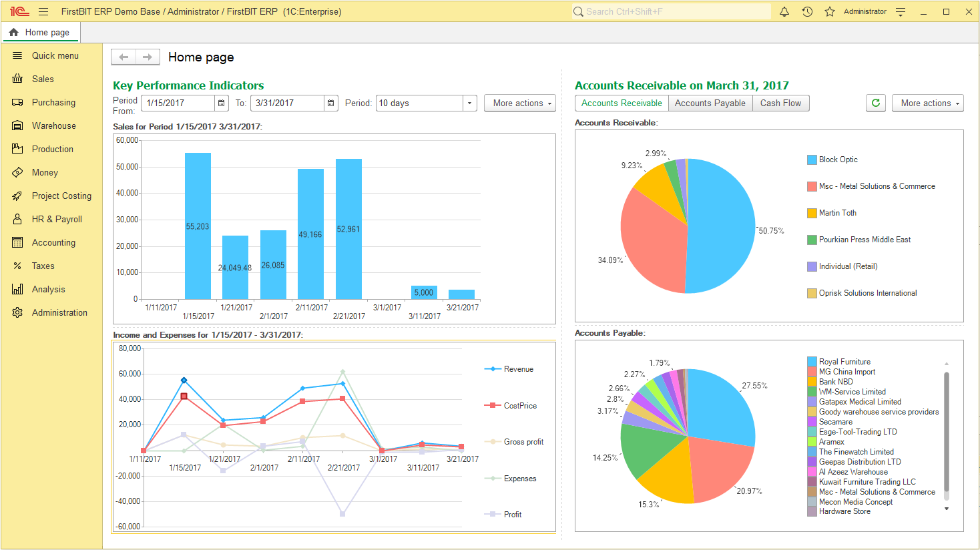Viewport: 980px width, 550px height.
Task: Open calendar picker for To date
Action: [330, 103]
